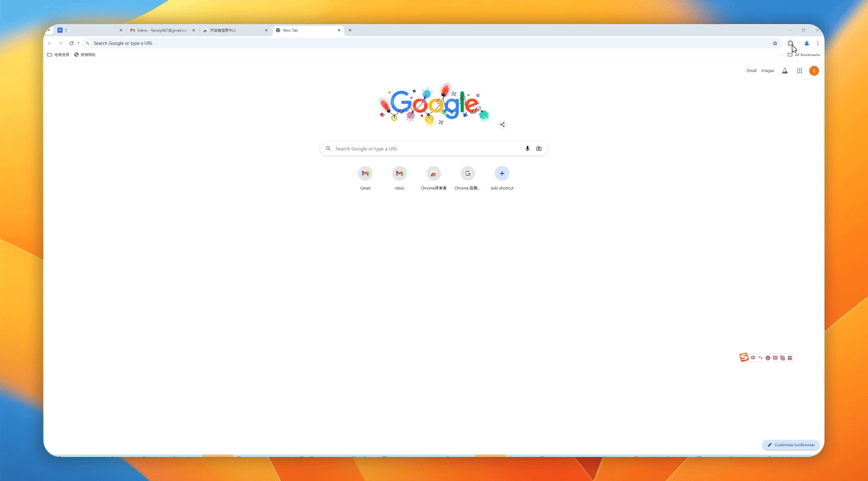Open the Google apps grid icon
868x481 pixels.
799,70
